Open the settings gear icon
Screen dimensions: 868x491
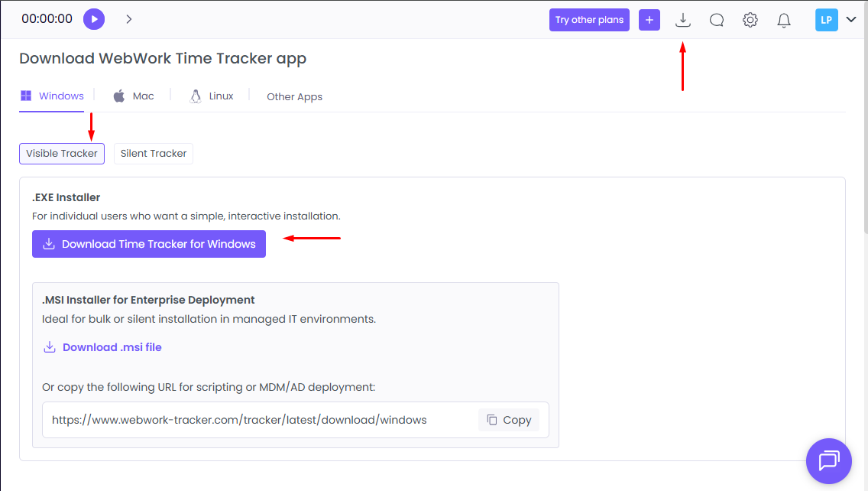(x=750, y=20)
